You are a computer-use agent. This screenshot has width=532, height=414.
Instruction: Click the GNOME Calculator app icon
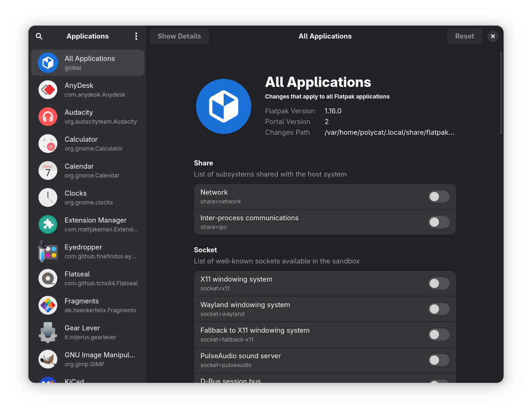tap(48, 144)
